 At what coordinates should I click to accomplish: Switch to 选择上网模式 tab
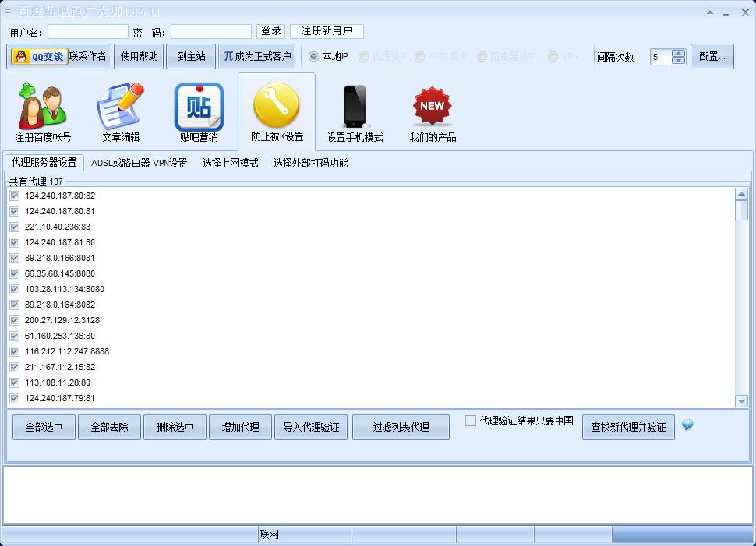point(230,163)
